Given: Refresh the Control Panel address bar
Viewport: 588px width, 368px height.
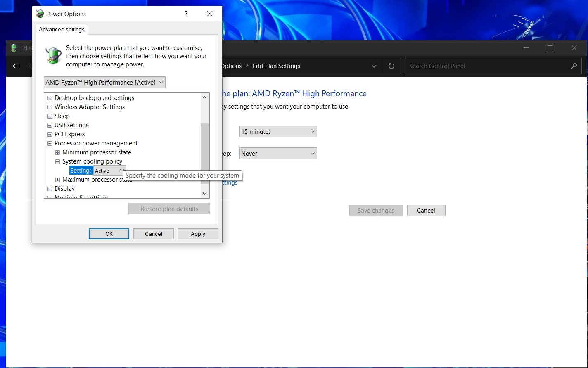Looking at the screenshot, I should (391, 66).
